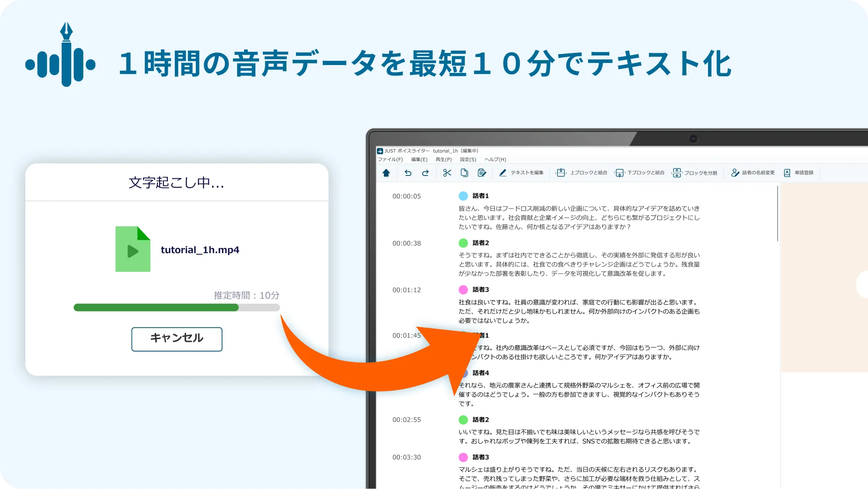The width and height of the screenshot is (868, 489).
Task: Open the 再生(P) playback menu
Action: coord(443,159)
